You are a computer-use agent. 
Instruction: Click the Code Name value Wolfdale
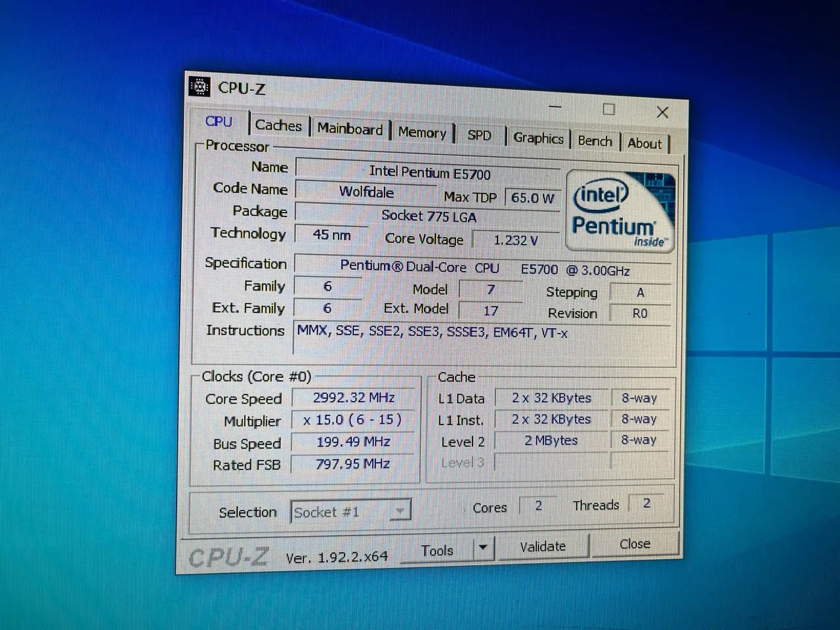tap(366, 192)
